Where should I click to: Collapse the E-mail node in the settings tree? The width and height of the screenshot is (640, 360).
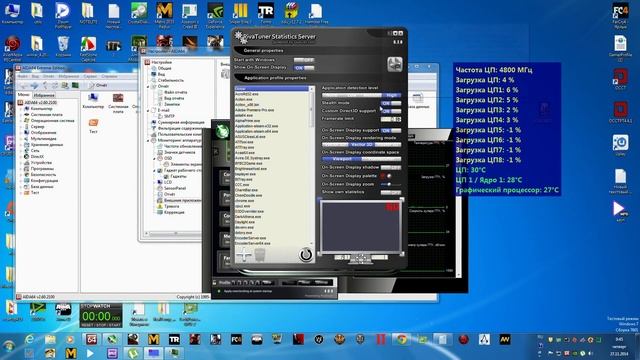coord(149,110)
